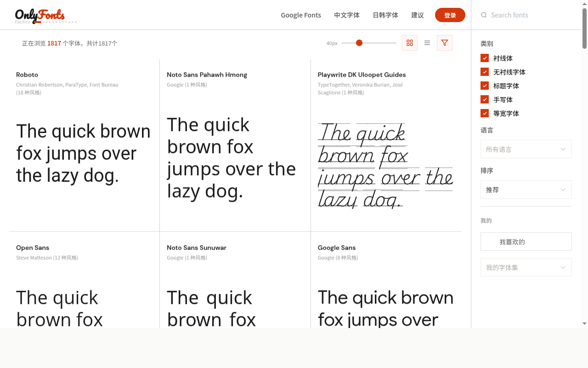The image size is (588, 368).
Task: Uncheck the 手写体 category checkbox
Action: 485,99
